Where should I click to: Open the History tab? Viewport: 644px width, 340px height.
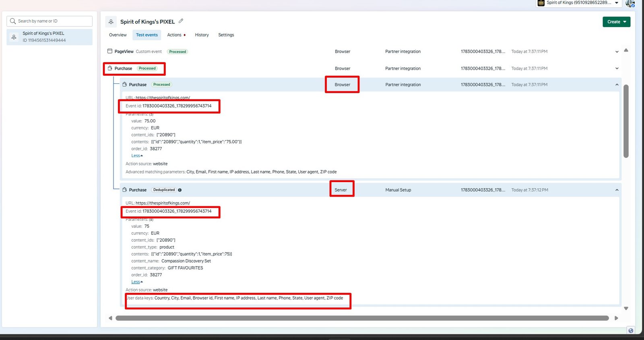[x=202, y=35]
